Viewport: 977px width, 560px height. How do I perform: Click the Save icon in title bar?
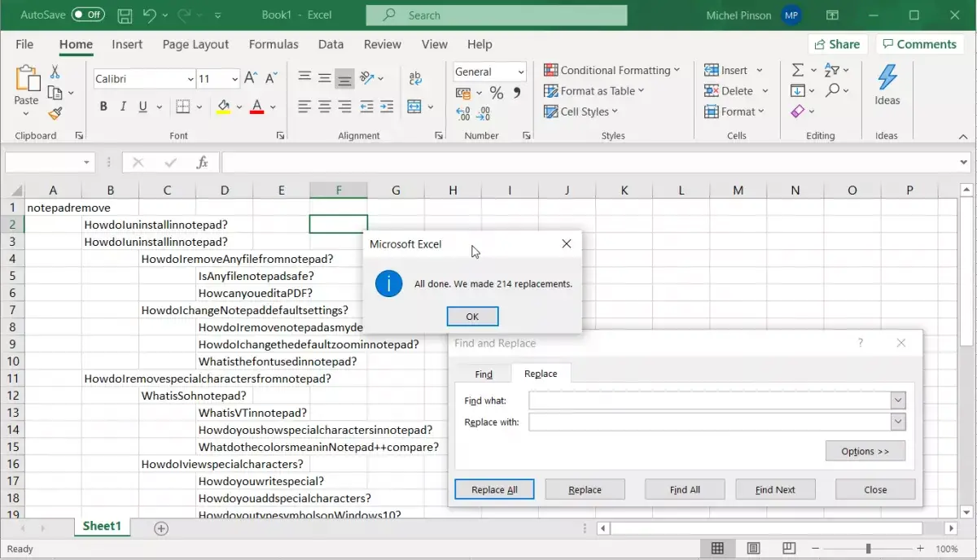tap(125, 15)
